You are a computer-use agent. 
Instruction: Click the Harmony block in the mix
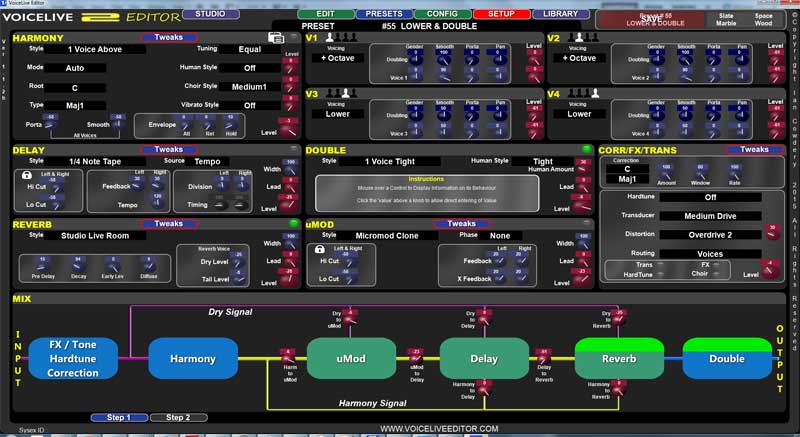pyautogui.click(x=193, y=359)
